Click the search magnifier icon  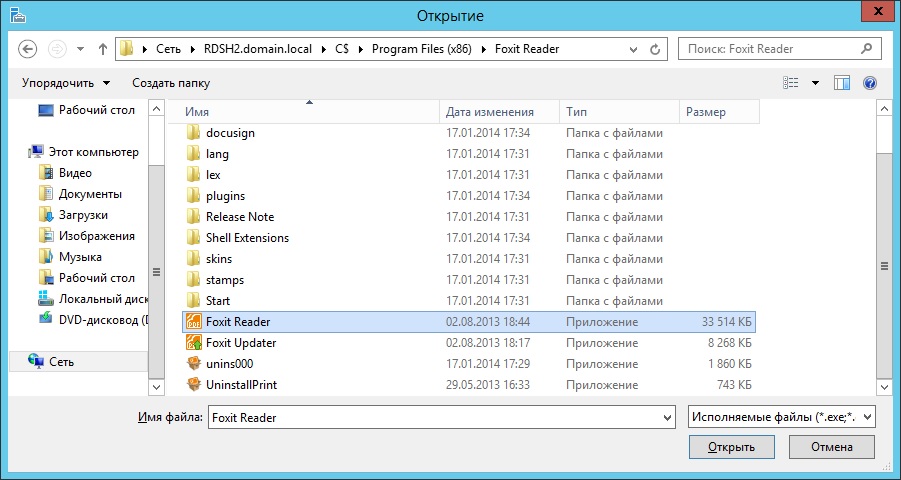click(x=867, y=49)
